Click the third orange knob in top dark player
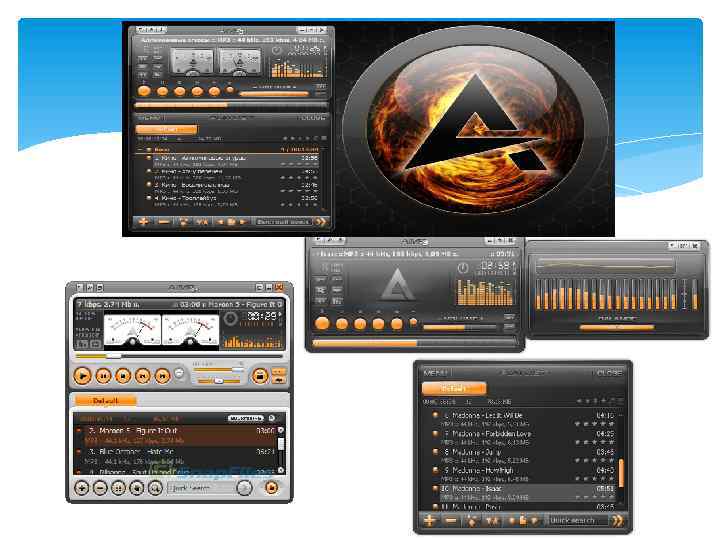This screenshot has height=540, width=720. (x=180, y=91)
